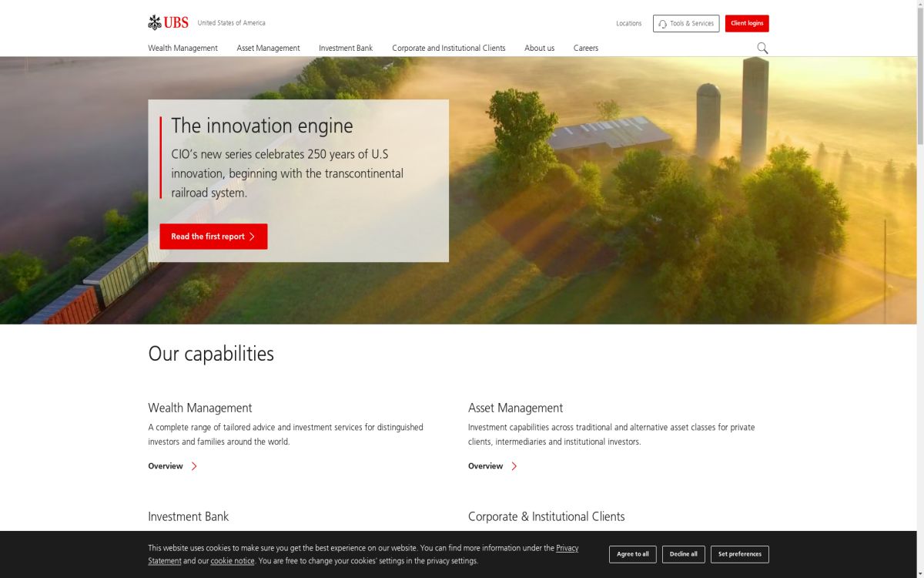Open search using the magnifying glass icon

(762, 48)
